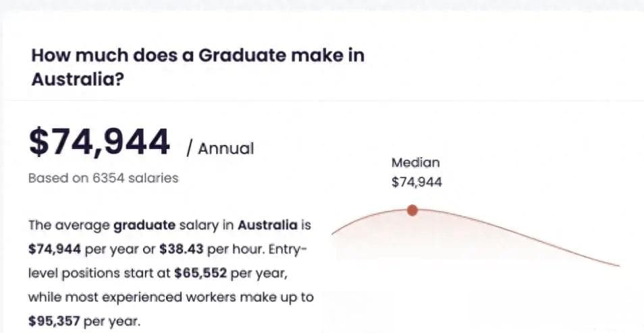Image resolution: width=644 pixels, height=333 pixels.
Task: Click the '$95,357' experienced salary figure
Action: point(54,321)
